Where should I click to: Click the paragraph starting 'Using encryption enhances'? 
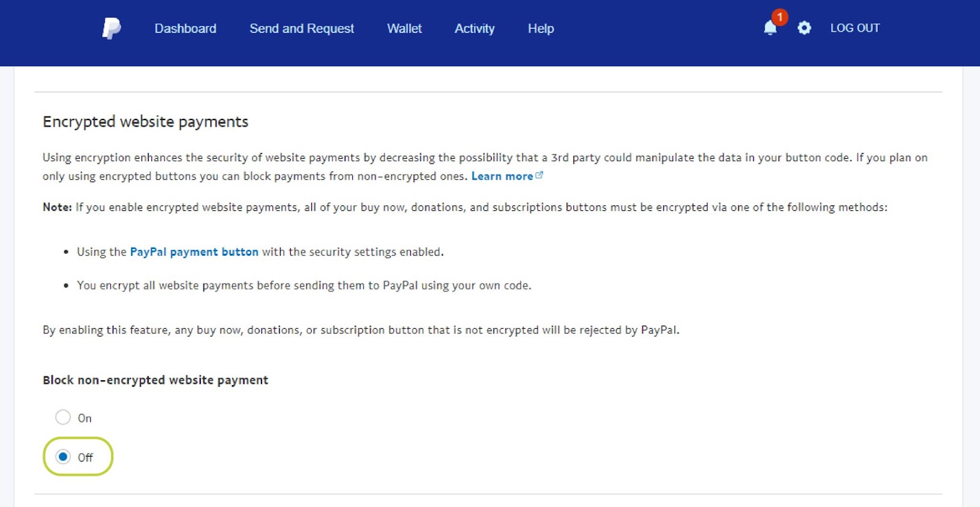[485, 167]
